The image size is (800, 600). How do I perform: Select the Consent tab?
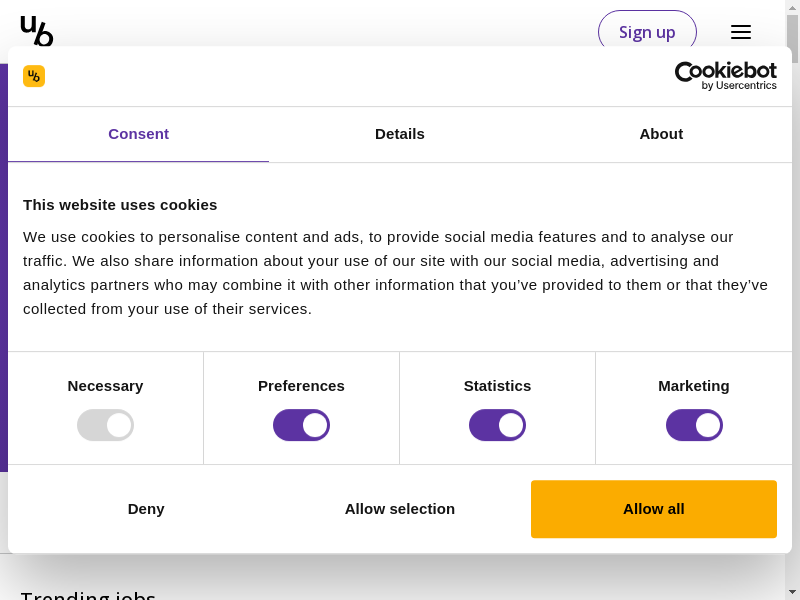coord(138,134)
